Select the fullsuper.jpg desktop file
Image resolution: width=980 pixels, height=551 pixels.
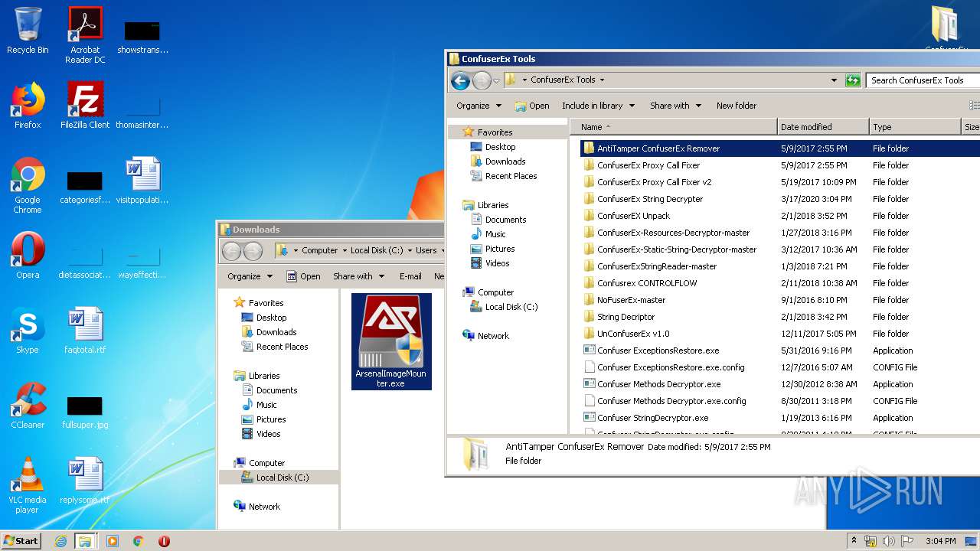point(85,412)
